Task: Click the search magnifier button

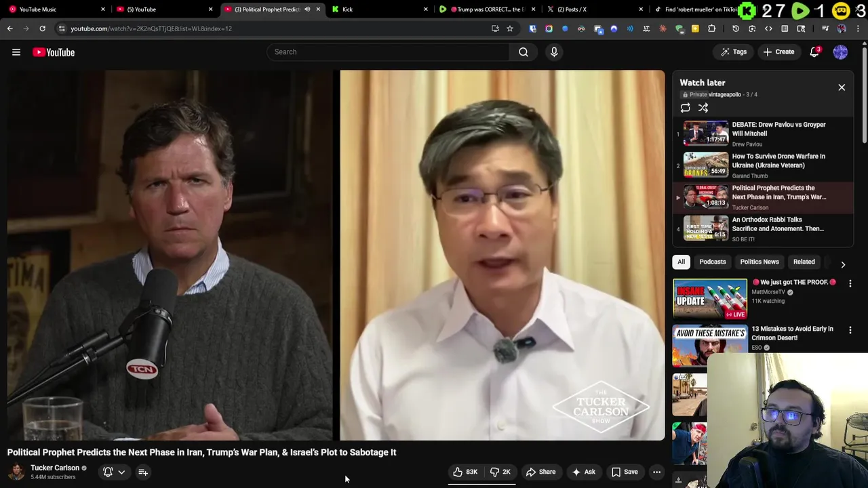Action: tap(524, 52)
